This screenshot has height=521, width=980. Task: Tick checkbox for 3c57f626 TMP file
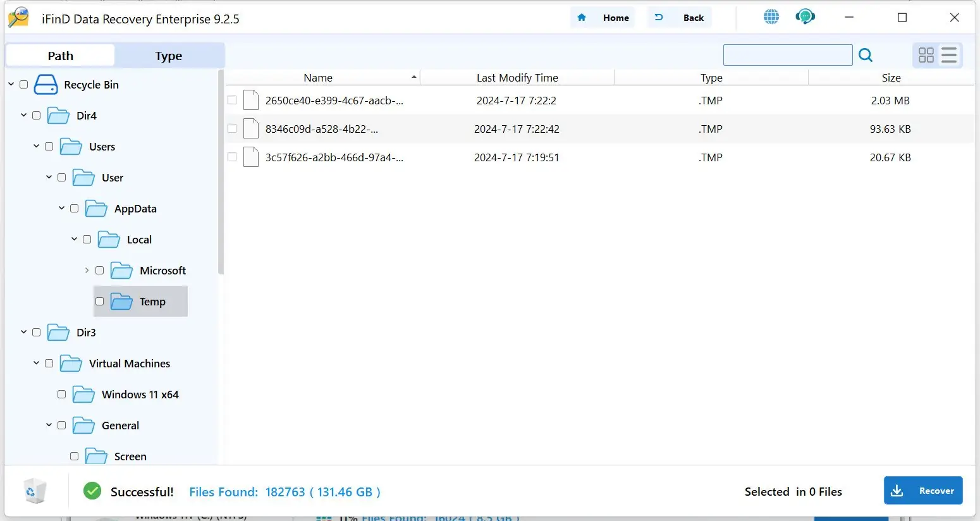232,157
